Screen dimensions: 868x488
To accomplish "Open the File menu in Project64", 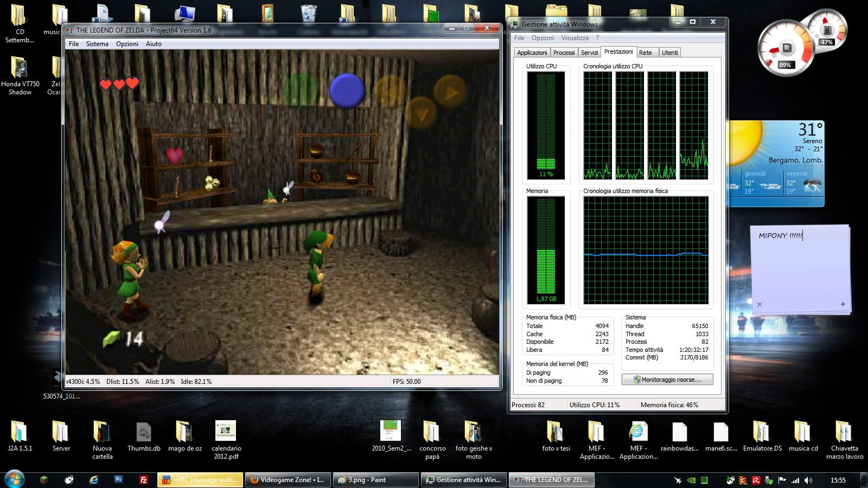I will tap(74, 44).
